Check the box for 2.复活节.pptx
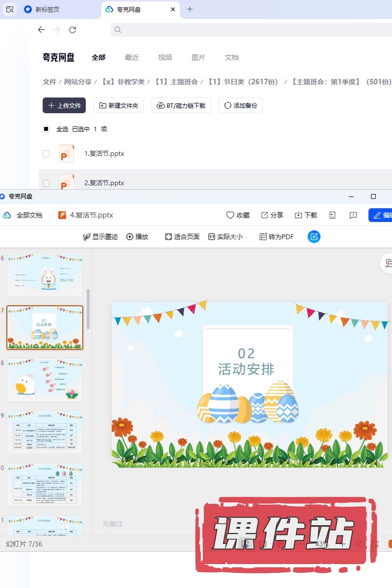 [46, 183]
